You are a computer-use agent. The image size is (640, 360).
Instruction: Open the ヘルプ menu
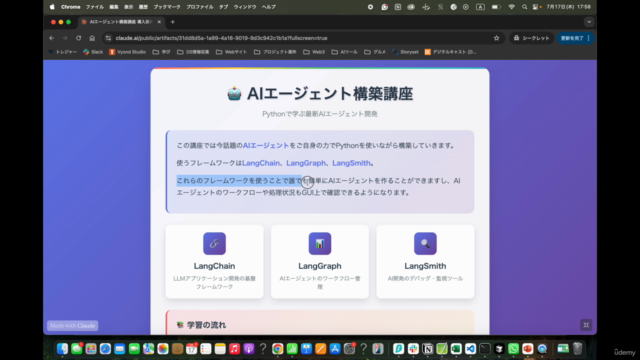click(x=269, y=7)
